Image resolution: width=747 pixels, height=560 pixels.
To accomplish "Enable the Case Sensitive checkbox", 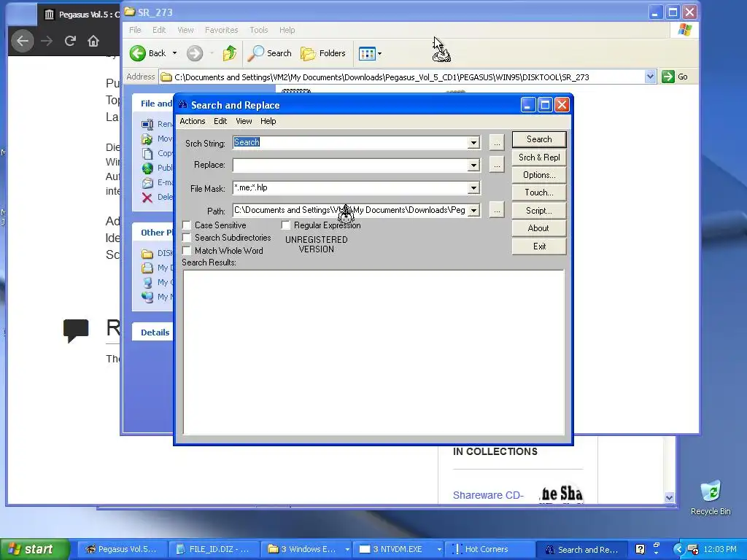I will [x=187, y=225].
